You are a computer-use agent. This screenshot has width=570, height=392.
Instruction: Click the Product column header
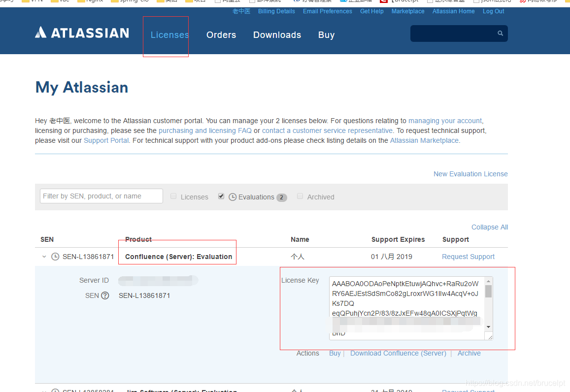pyautogui.click(x=138, y=239)
